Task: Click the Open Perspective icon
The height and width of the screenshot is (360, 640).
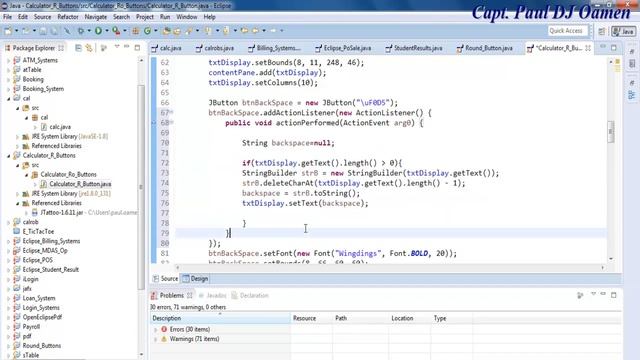Action: tap(602, 31)
